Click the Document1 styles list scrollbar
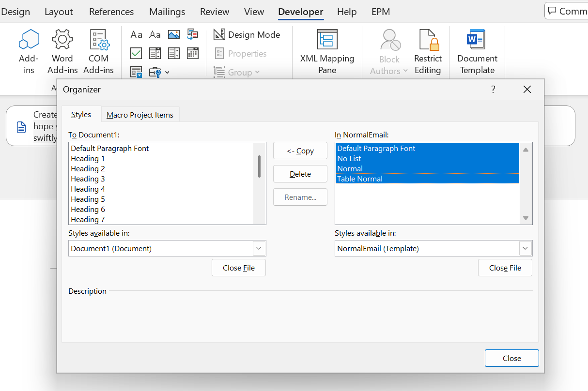Image resolution: width=588 pixels, height=391 pixels. click(x=260, y=166)
